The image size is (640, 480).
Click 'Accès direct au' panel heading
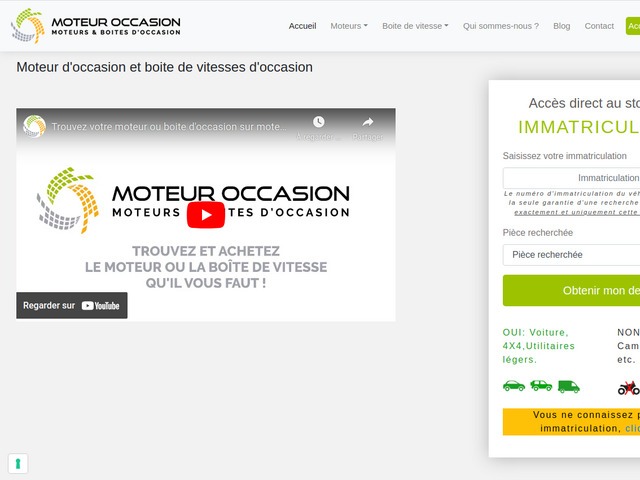click(584, 103)
